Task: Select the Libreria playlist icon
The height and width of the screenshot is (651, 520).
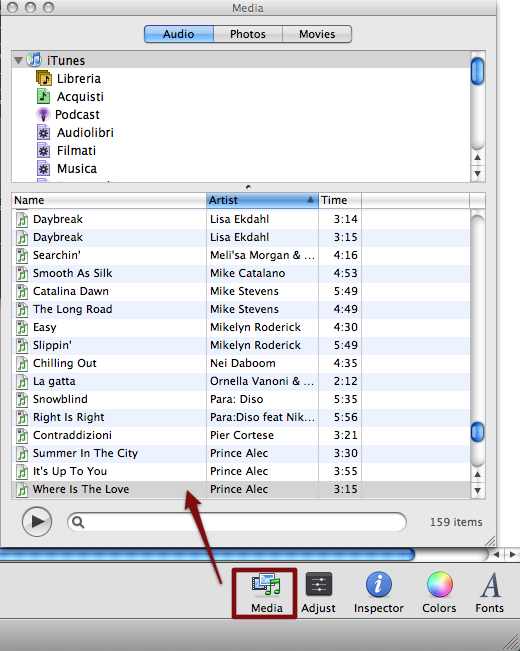Action: point(44,78)
